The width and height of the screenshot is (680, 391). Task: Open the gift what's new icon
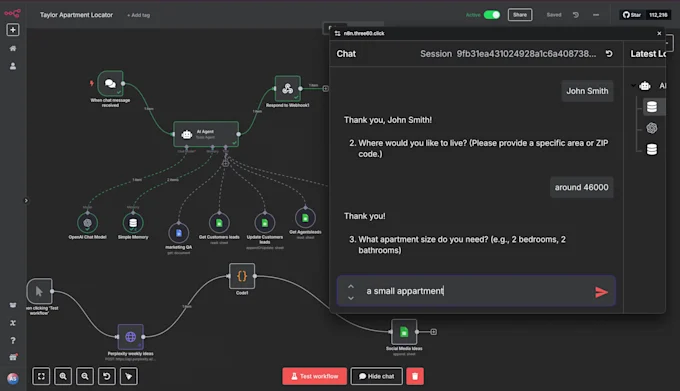coord(13,357)
